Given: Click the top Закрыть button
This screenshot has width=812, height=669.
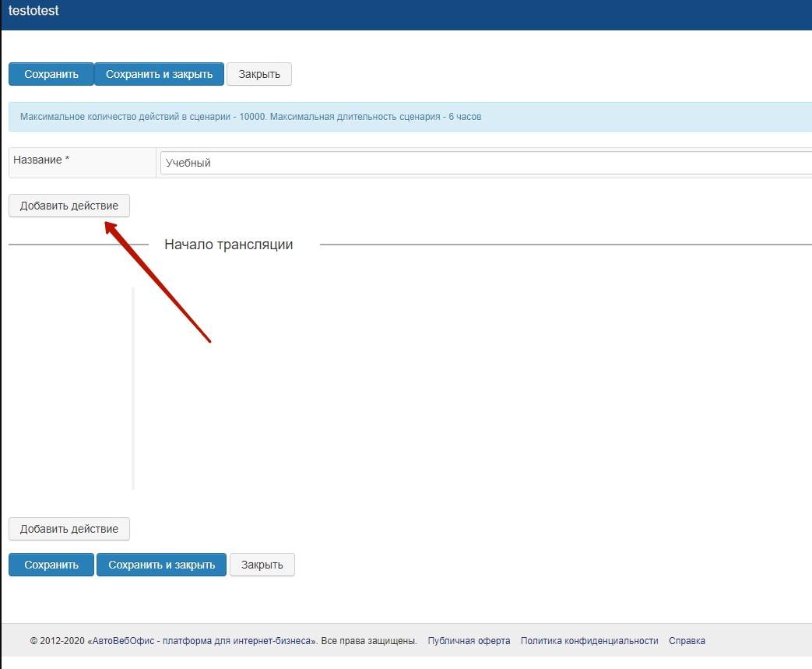Looking at the screenshot, I should tap(259, 74).
